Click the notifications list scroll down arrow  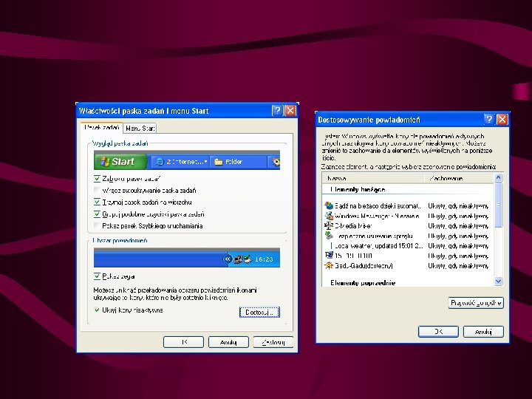click(498, 281)
